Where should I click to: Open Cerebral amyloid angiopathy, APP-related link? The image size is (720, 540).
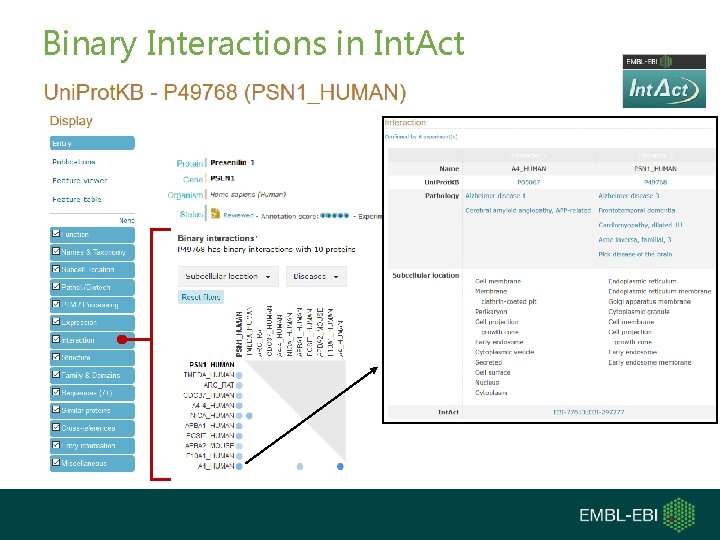(x=528, y=210)
